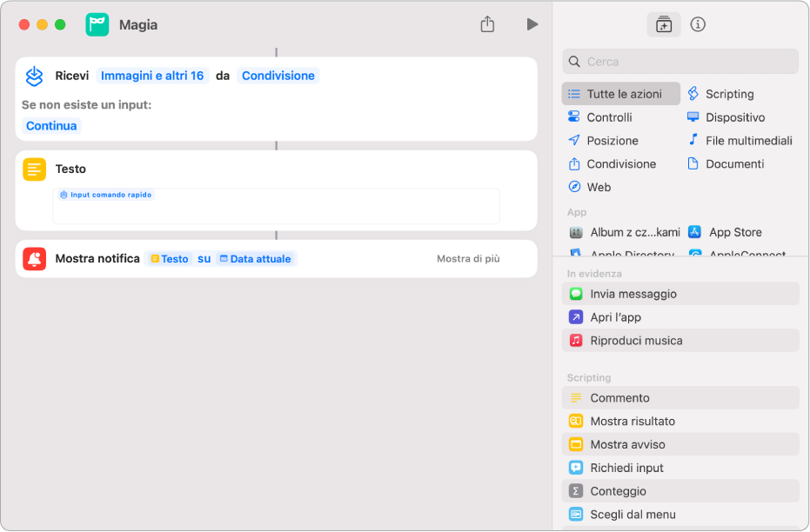Open the Condivisione category in sidebar
Image resolution: width=810 pixels, height=532 pixels.
point(612,163)
